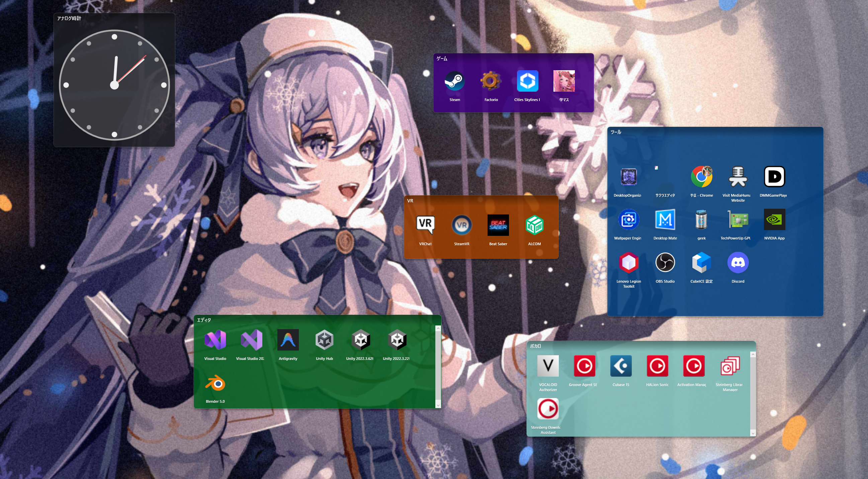Open the NVIDIA App
The width and height of the screenshot is (868, 479).
pos(774,220)
